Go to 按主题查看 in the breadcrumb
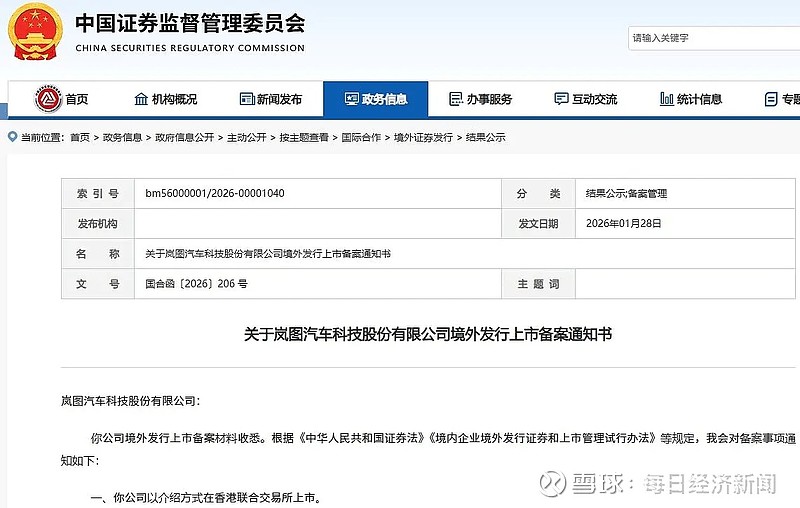 click(x=304, y=137)
